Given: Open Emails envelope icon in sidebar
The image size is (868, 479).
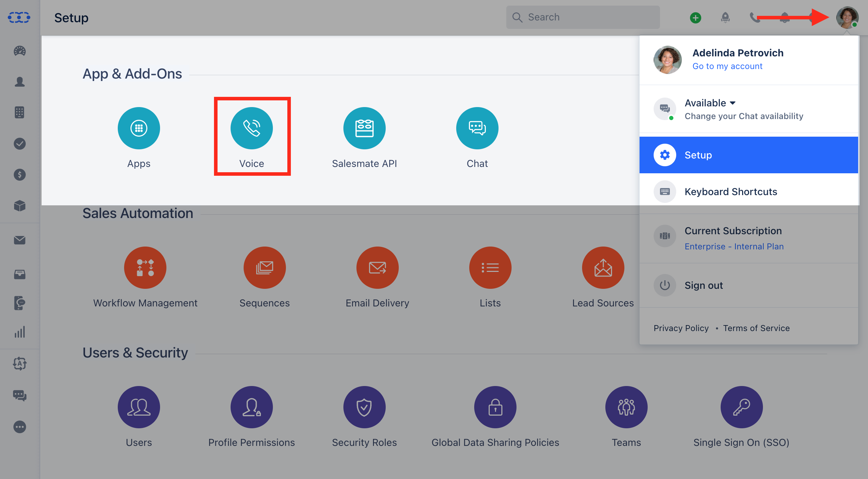Looking at the screenshot, I should [20, 240].
